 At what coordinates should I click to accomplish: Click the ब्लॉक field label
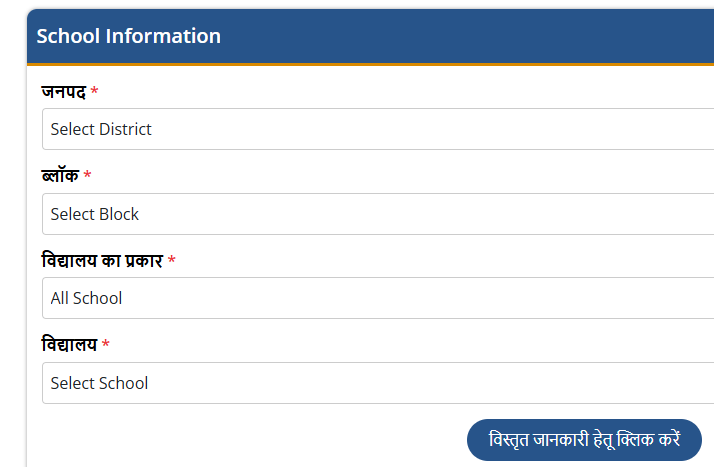pos(59,176)
